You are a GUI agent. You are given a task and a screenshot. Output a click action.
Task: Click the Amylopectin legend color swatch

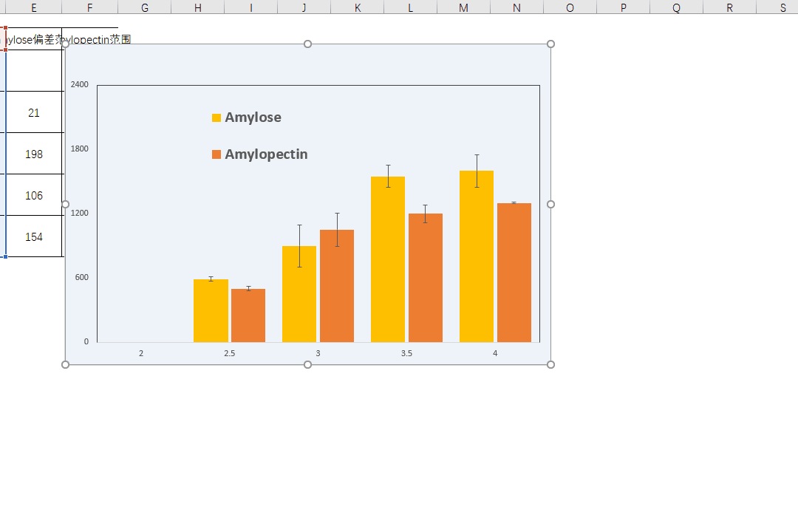click(216, 154)
